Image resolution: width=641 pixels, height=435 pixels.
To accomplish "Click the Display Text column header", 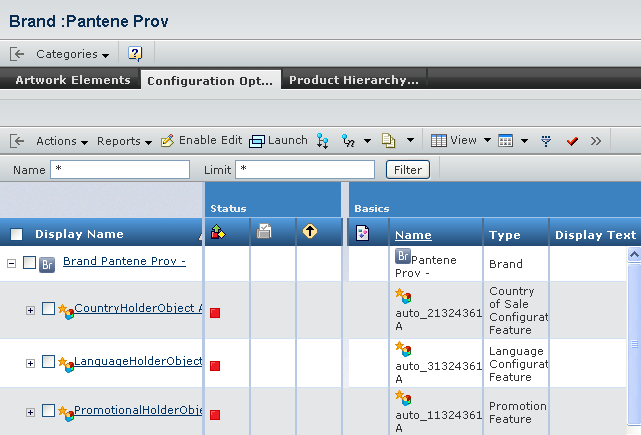I will tap(596, 235).
